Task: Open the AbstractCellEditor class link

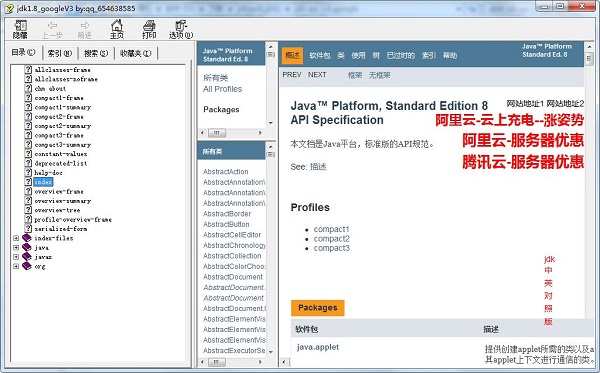Action: [x=232, y=235]
